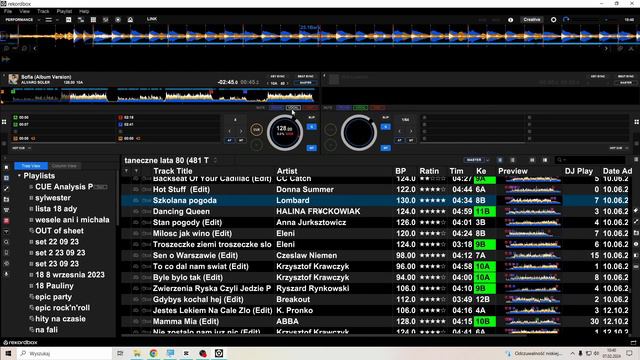Select the sylwester playlist
Screen dimensions: 640x360
[x=53, y=198]
